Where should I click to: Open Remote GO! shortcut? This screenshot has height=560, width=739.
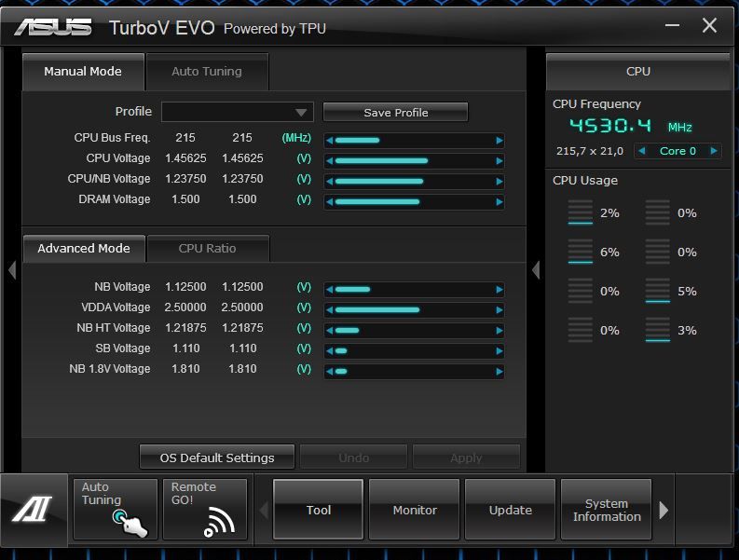tap(204, 509)
